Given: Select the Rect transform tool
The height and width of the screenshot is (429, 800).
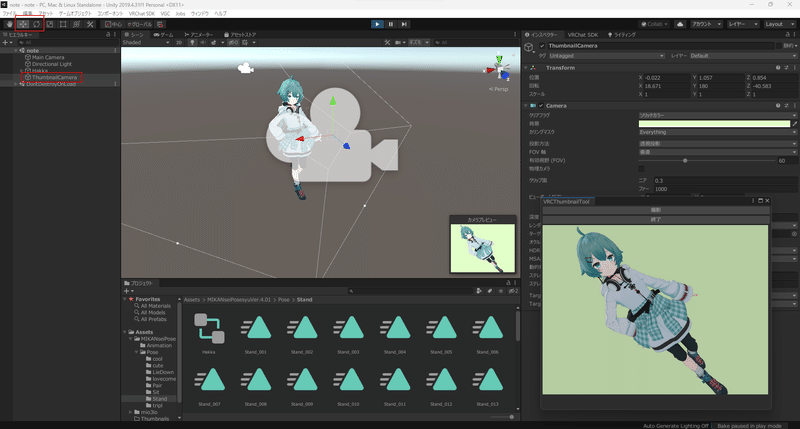Looking at the screenshot, I should pyautogui.click(x=63, y=24).
